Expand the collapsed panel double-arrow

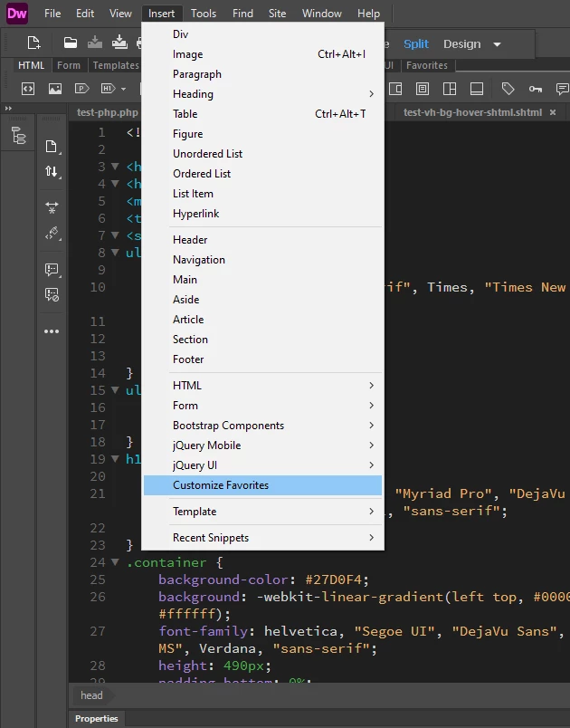coord(8,108)
